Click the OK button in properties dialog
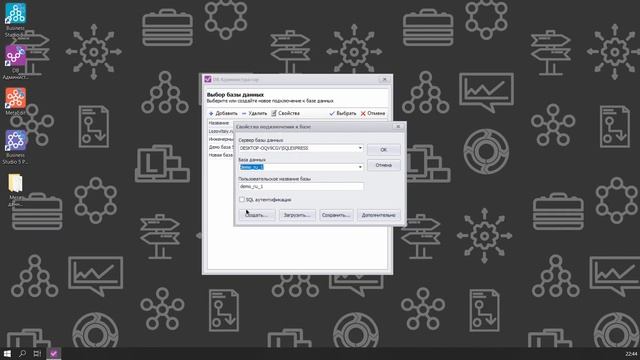Image resolution: width=640 pixels, height=360 pixels. [x=383, y=150]
